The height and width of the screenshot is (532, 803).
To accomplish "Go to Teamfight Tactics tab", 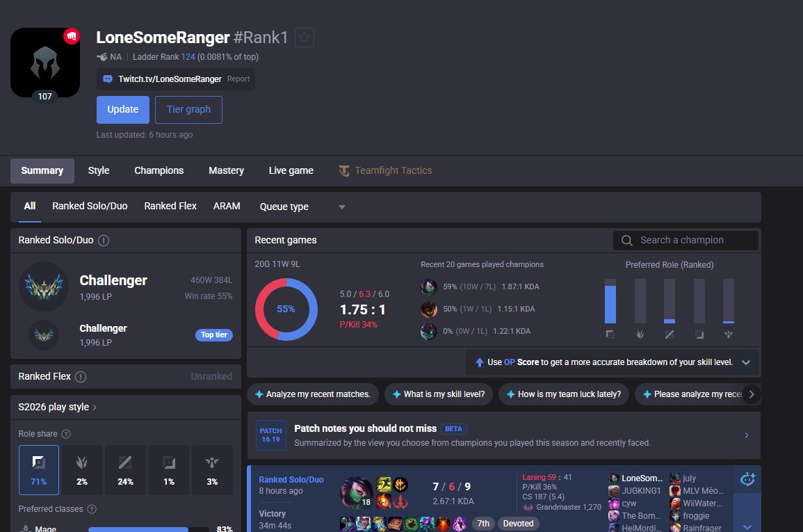I will coord(385,170).
